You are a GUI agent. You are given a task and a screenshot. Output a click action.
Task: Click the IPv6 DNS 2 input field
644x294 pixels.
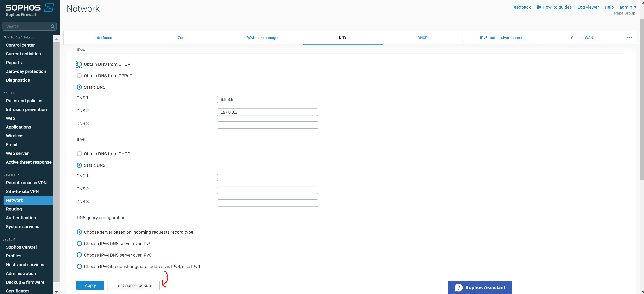(x=268, y=190)
